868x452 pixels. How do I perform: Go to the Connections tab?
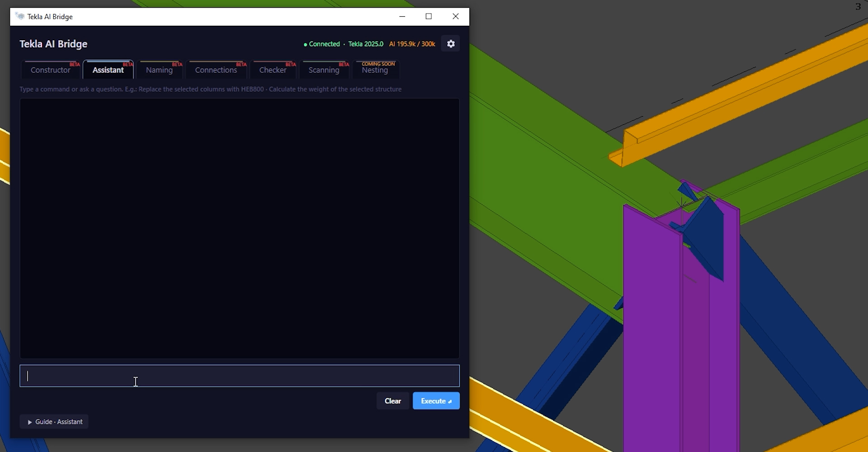(216, 70)
